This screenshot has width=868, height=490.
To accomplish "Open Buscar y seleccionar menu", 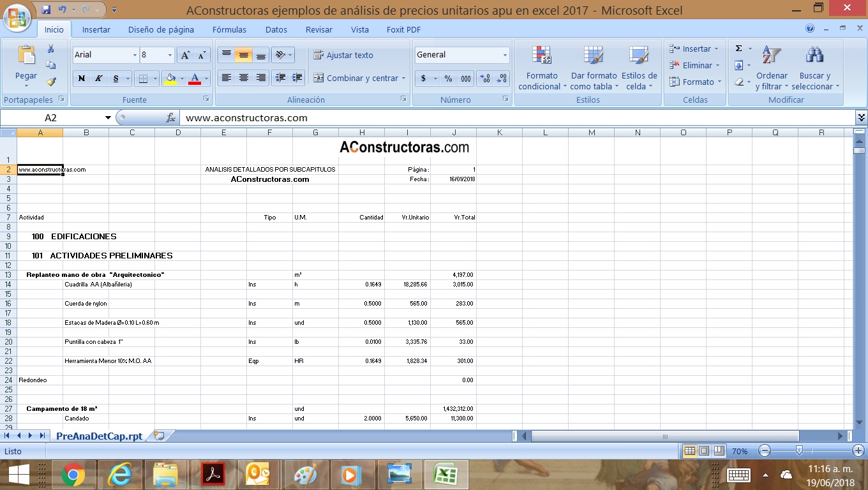I will coord(815,68).
